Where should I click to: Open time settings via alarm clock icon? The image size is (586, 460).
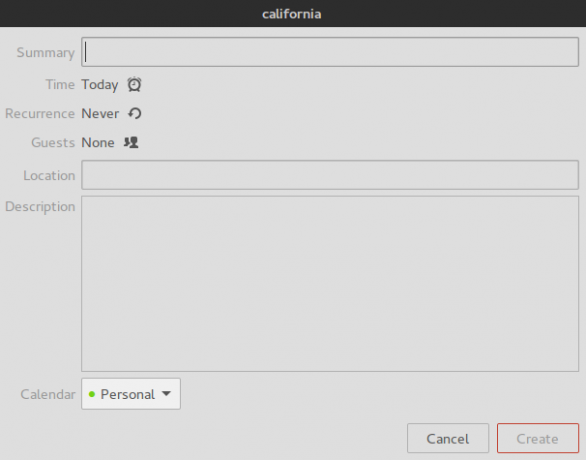[134, 84]
